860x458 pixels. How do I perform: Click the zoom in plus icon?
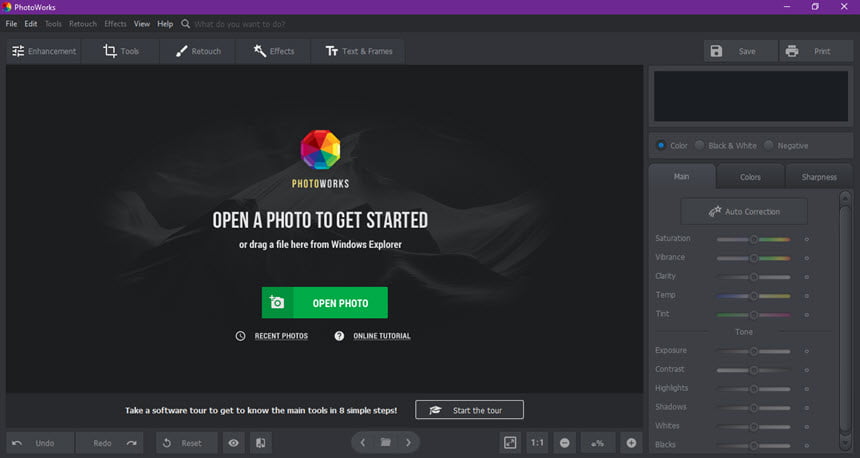click(x=631, y=443)
